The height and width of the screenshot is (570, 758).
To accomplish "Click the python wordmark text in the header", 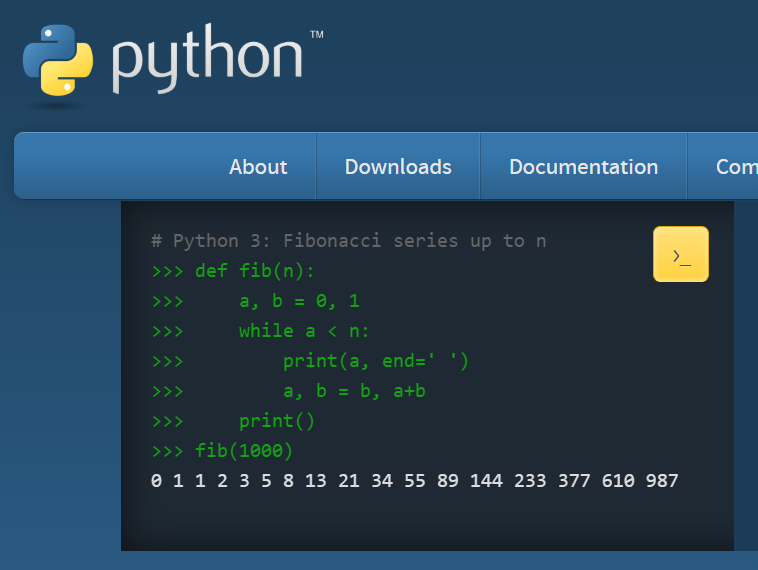I will click(206, 62).
